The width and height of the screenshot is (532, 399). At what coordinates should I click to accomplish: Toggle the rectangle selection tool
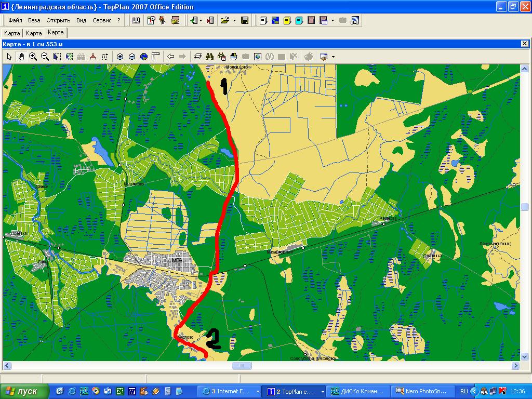[57, 57]
